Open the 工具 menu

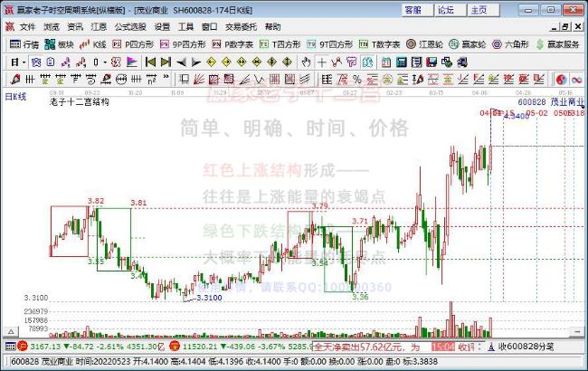[x=185, y=26]
